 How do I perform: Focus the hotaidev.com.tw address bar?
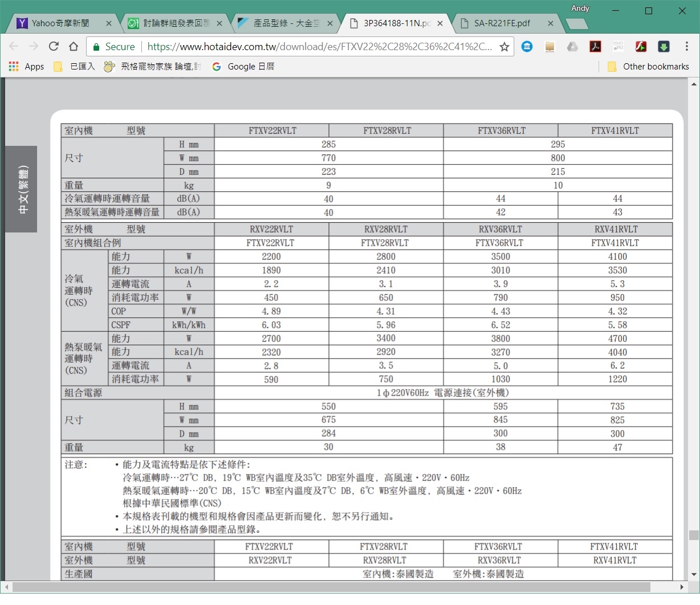pos(319,47)
